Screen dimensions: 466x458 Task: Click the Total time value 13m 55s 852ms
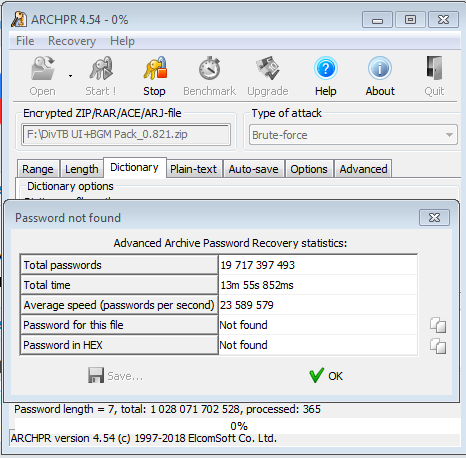(x=257, y=285)
